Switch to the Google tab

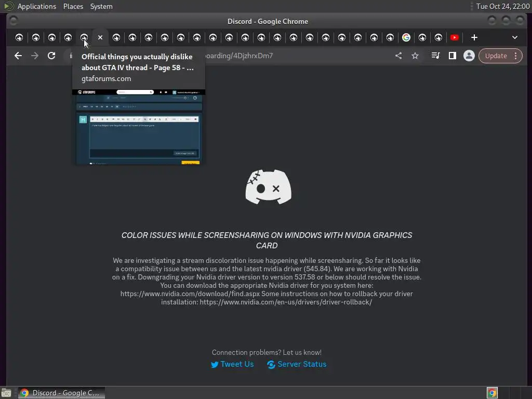pyautogui.click(x=406, y=37)
